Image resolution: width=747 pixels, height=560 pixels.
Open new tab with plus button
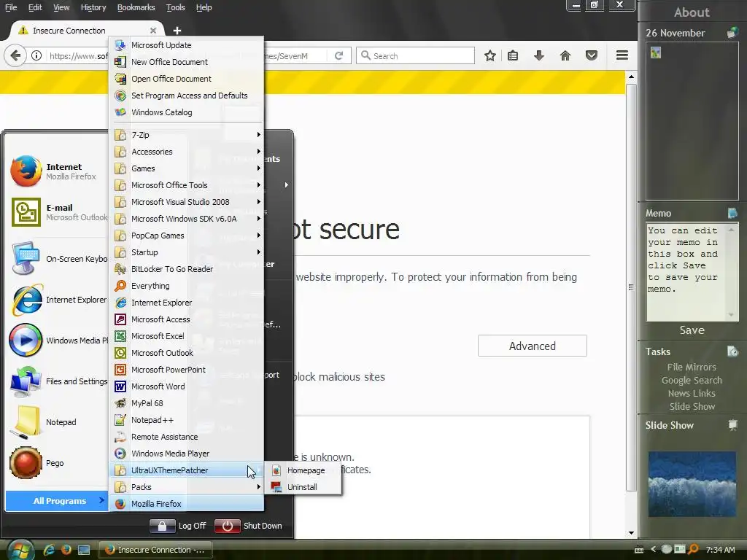click(177, 31)
